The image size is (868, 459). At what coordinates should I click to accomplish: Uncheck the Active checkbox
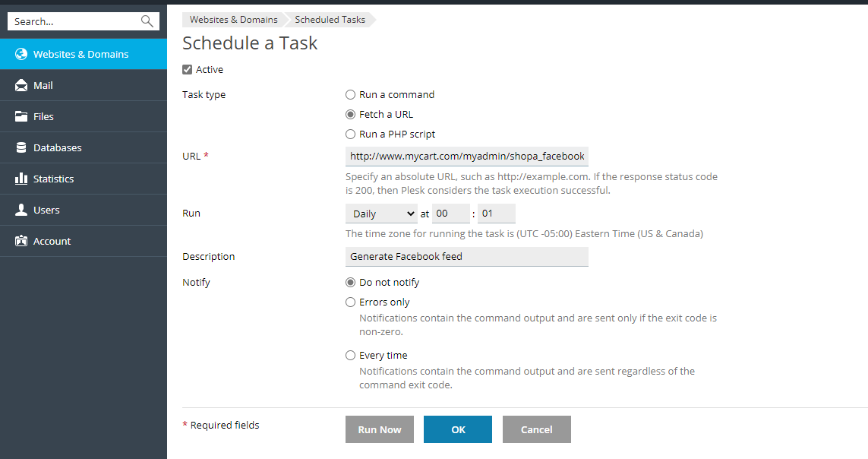click(x=187, y=69)
